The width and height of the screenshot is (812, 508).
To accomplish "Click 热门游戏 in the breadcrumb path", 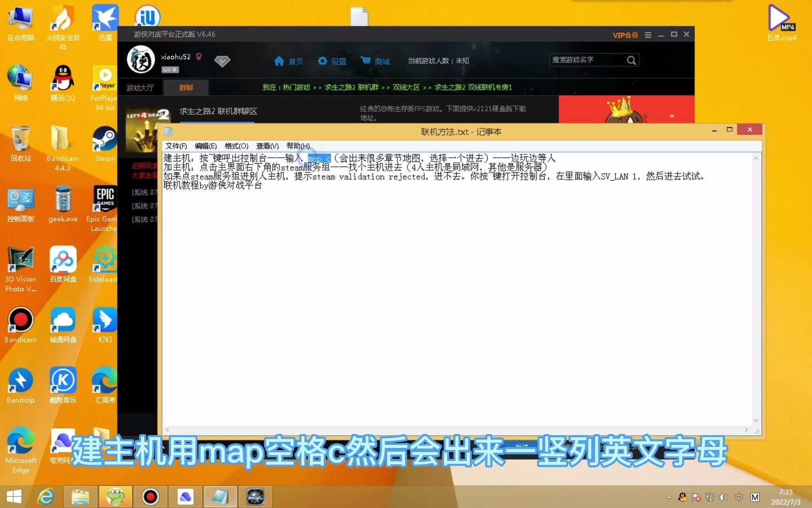I will [x=296, y=87].
